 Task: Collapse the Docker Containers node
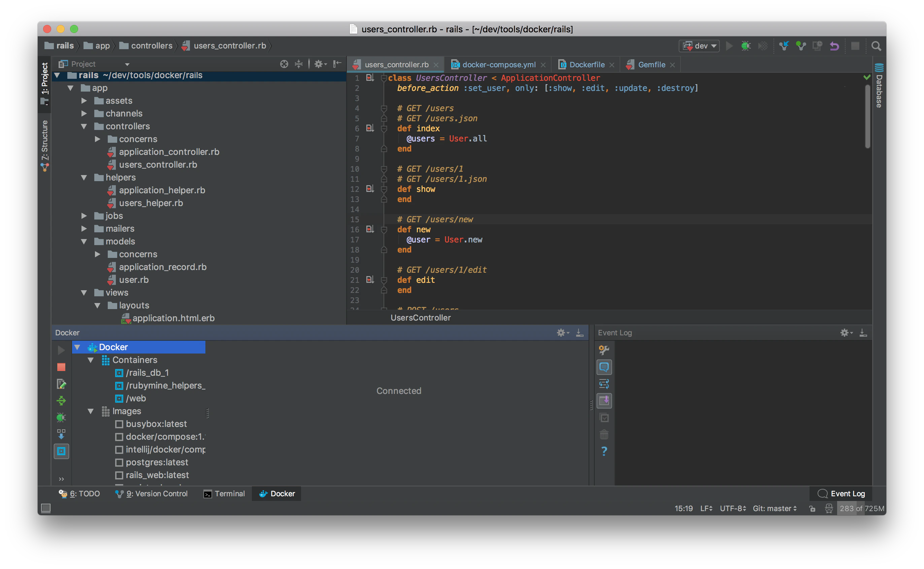click(x=90, y=360)
